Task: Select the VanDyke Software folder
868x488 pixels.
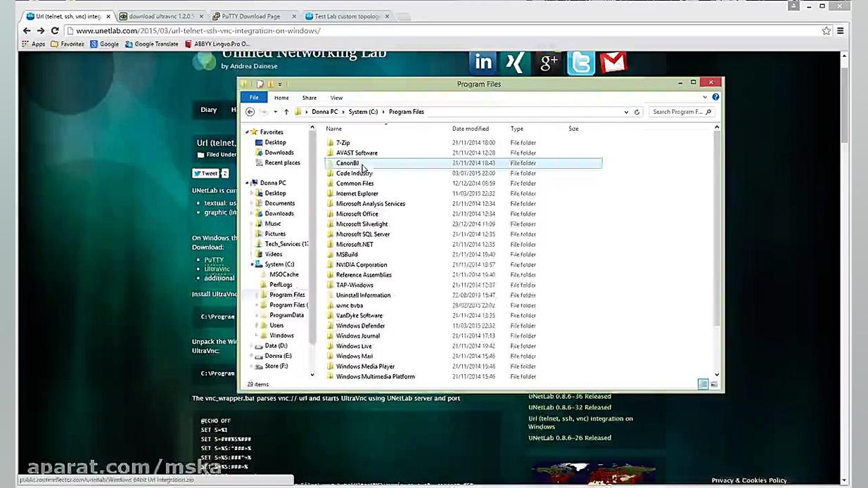Action: tap(359, 316)
